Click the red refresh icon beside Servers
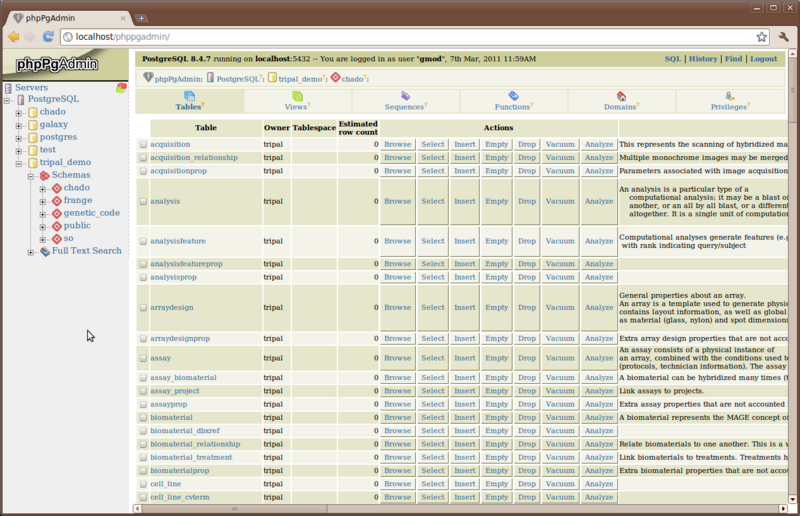The image size is (800, 516). coord(121,88)
